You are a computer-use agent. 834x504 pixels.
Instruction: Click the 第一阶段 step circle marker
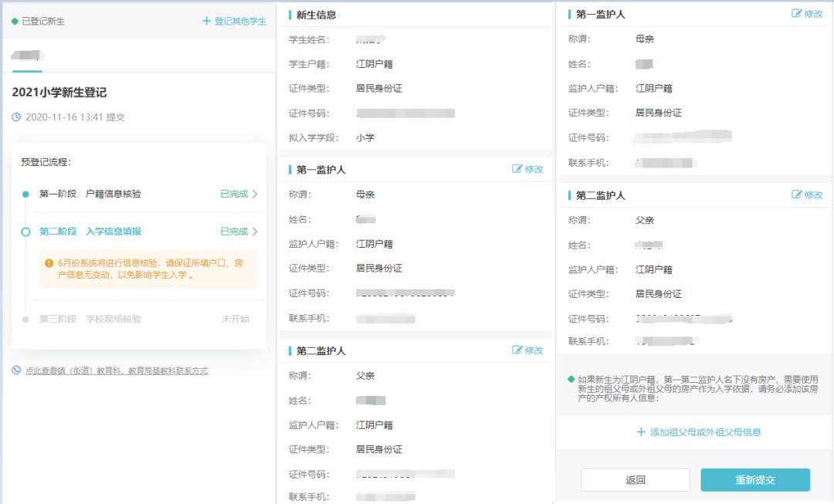[25, 194]
